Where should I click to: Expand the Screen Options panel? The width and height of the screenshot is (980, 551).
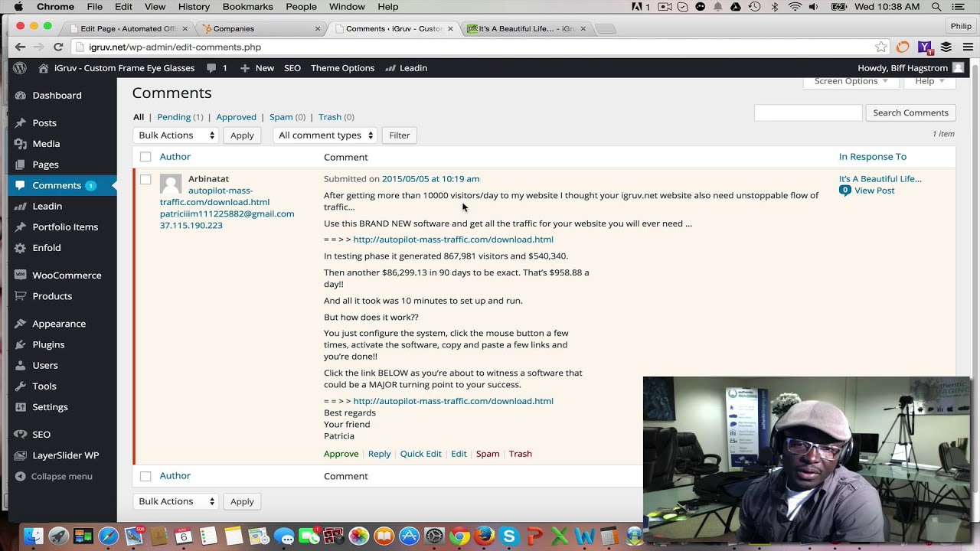851,81
